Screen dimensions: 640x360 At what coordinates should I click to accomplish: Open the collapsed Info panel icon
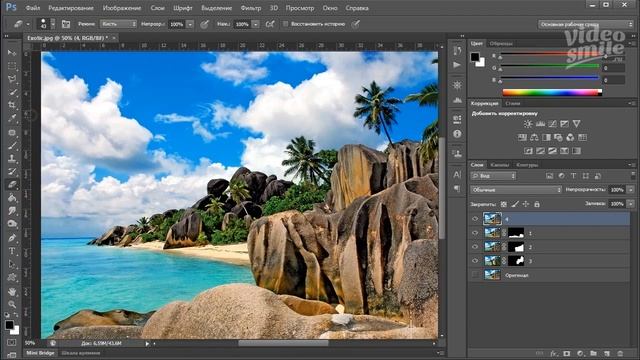pyautogui.click(x=457, y=134)
